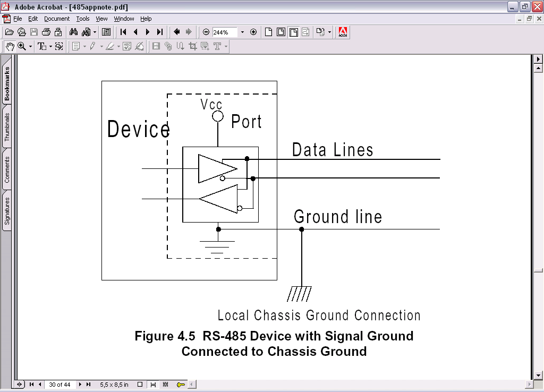Image resolution: width=544 pixels, height=392 pixels.
Task: Select the Hand tool
Action: click(x=10, y=46)
